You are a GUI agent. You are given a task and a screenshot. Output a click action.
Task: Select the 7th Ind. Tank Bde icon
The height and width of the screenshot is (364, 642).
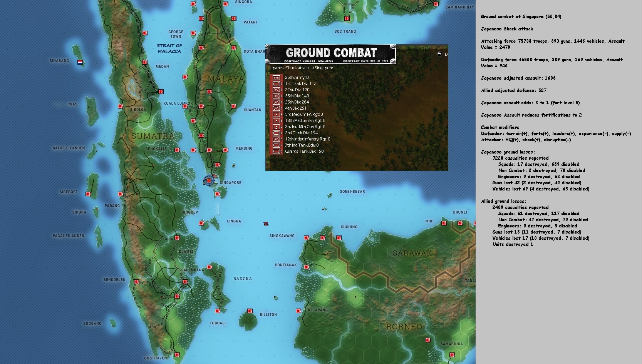276,145
